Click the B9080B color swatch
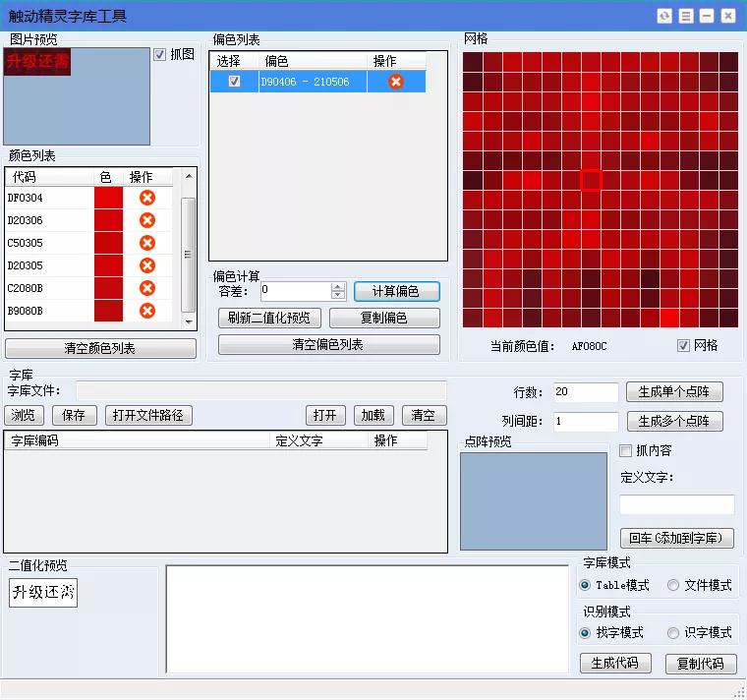This screenshot has height=700, width=747. [x=109, y=311]
